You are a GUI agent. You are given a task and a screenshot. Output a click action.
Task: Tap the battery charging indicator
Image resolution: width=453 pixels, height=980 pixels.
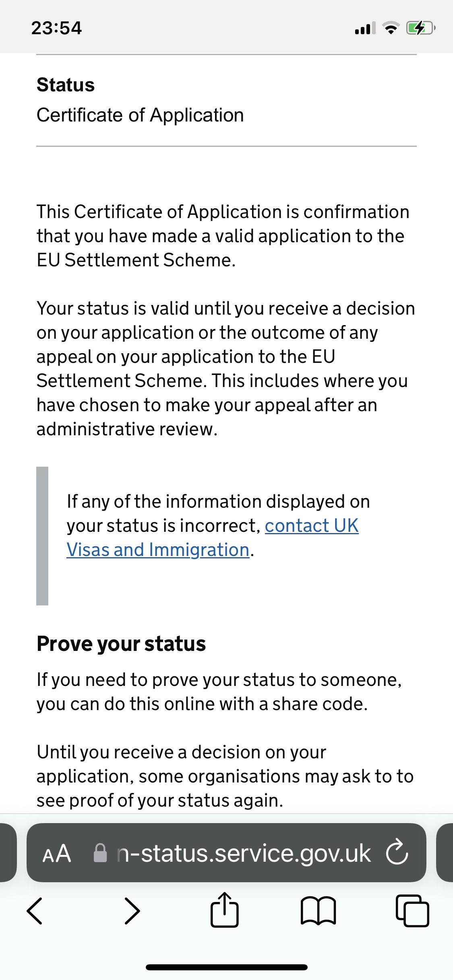click(x=421, y=28)
